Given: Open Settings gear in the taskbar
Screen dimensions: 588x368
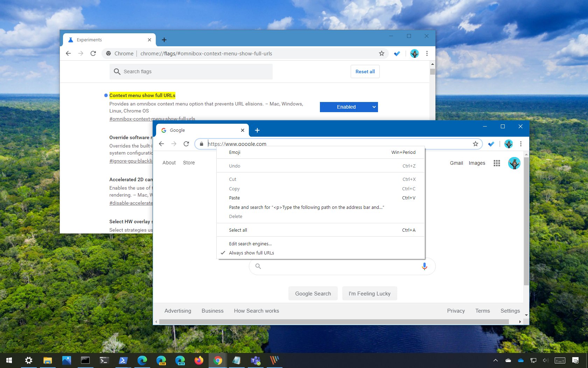Looking at the screenshot, I should pyautogui.click(x=29, y=360).
